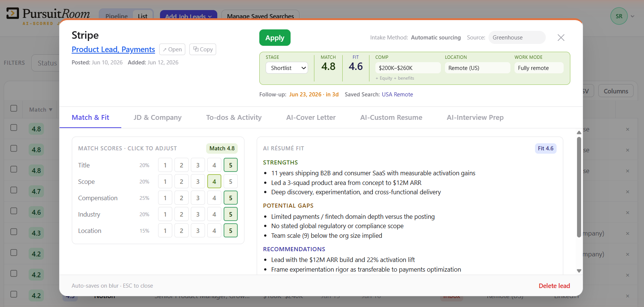Edit the Work Mode field Fully remote
644x307 pixels.
[539, 68]
